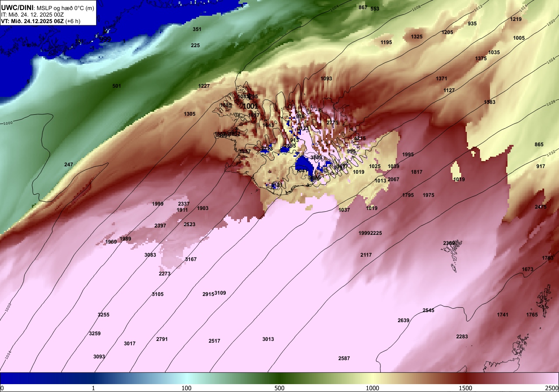559x392 pixels.
Task: Click the 2397 height value
Action: [160, 226]
